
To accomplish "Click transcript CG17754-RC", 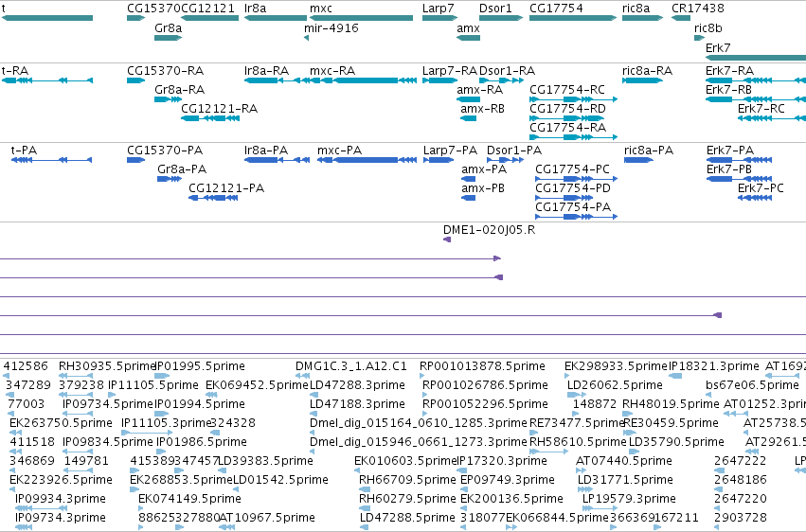I will tap(574, 99).
